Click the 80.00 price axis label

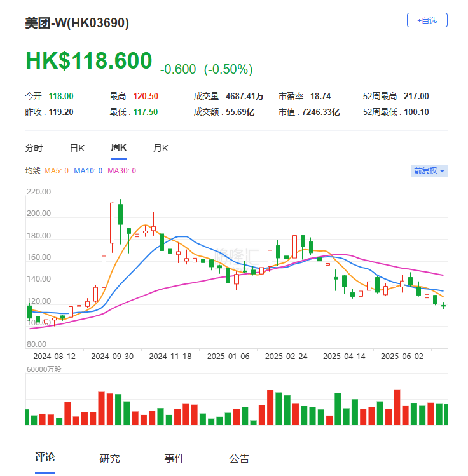[x=37, y=344]
